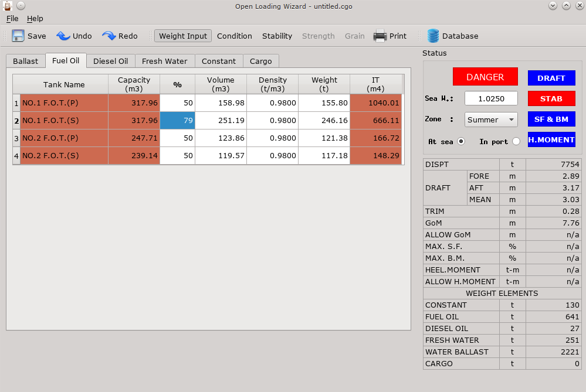Select the In port radio button
This screenshot has width=586, height=392.
click(x=516, y=141)
